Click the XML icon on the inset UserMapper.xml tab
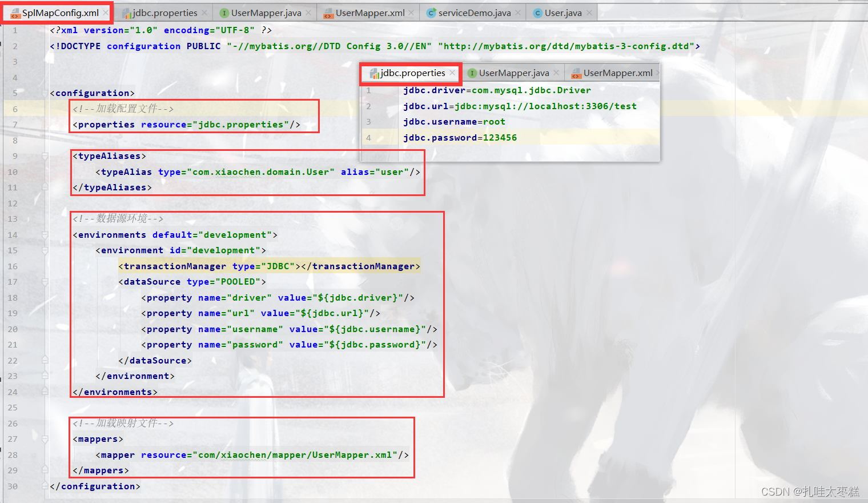Viewport: 868px width, 503px height. click(x=576, y=73)
